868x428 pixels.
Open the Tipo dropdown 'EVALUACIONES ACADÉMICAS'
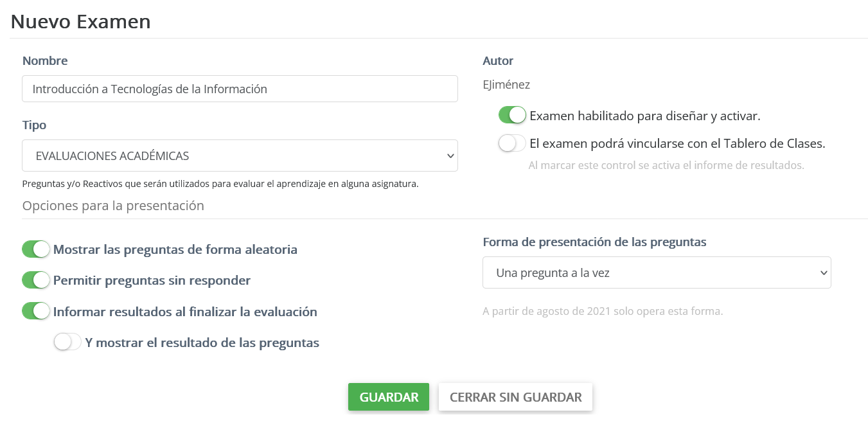[240, 156]
